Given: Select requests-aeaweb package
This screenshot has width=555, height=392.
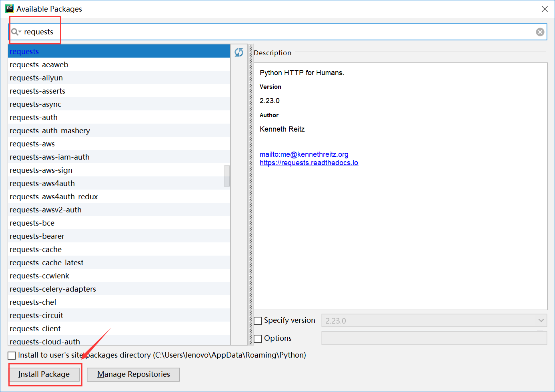Looking at the screenshot, I should click(x=119, y=64).
